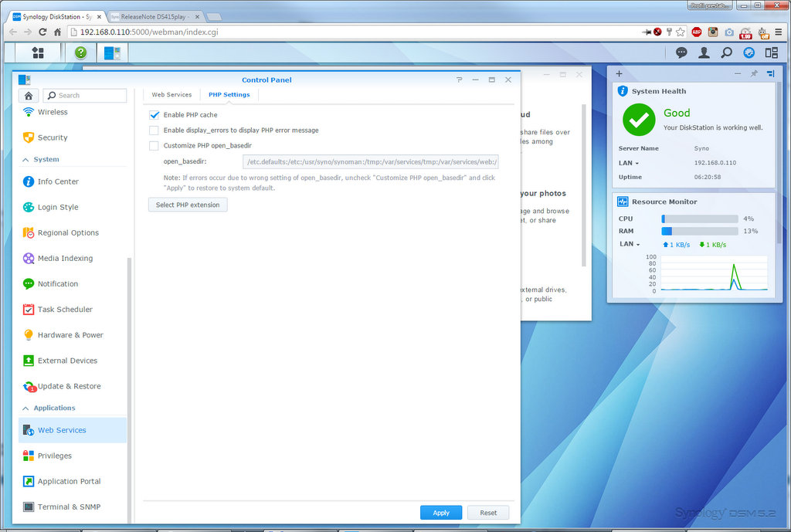Reload the browser page
The height and width of the screenshot is (532, 791).
(43, 32)
